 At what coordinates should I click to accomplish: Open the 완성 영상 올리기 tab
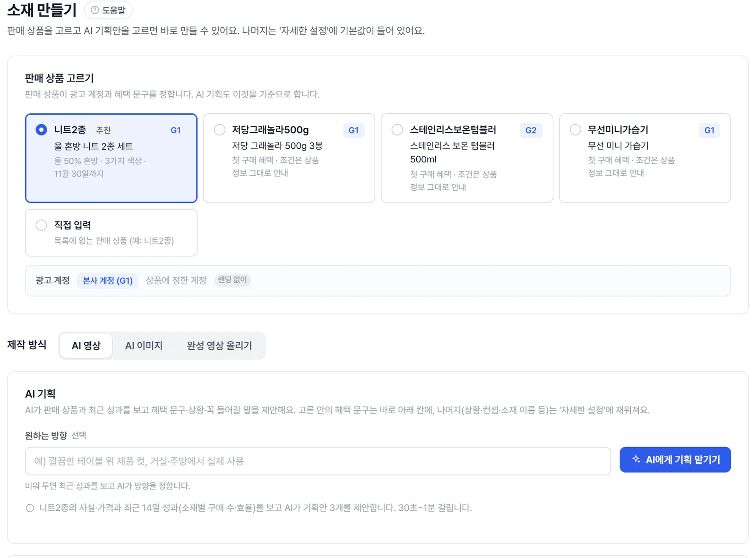[x=219, y=346]
